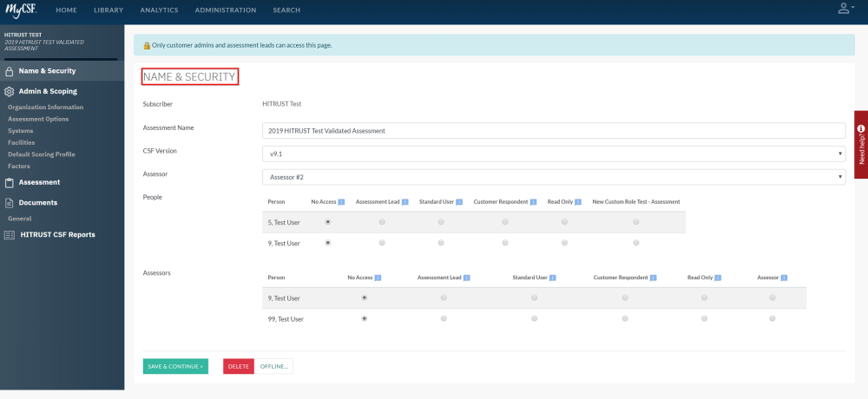Set 99, Test User to Customer Respondent

click(x=625, y=318)
